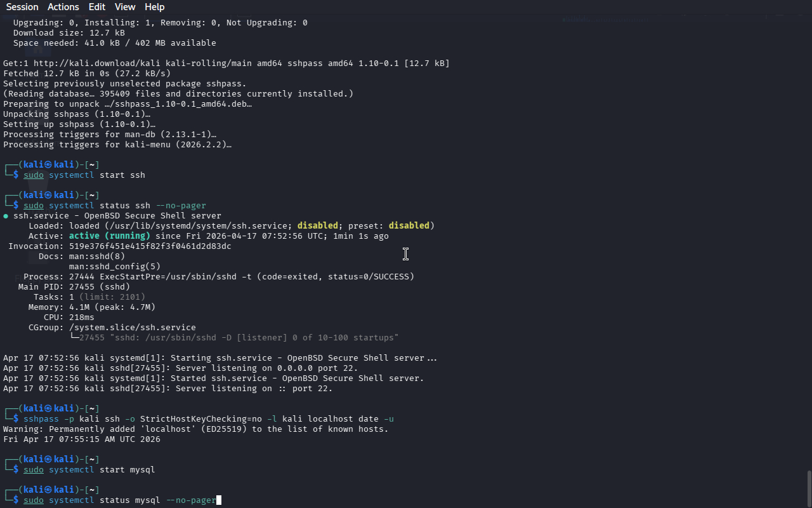Click the "Fri Apr 17 07:55:15 AM UTC 2026" output

point(81,439)
